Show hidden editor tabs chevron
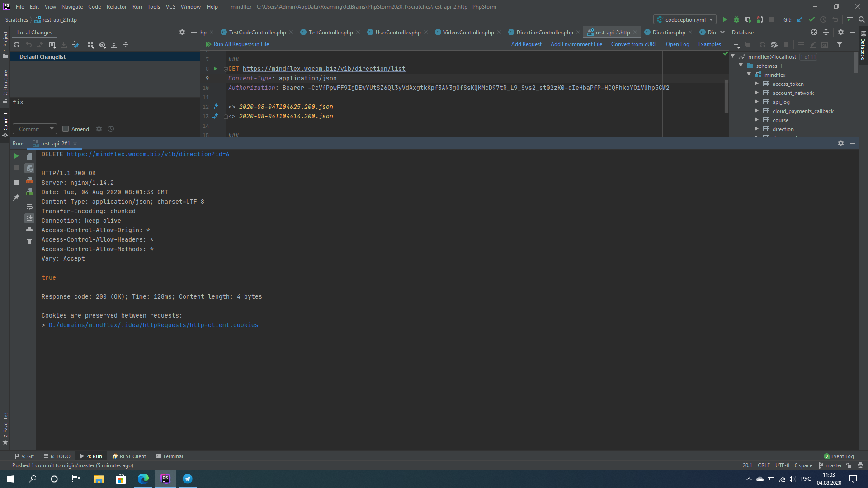This screenshot has width=868, height=488. (722, 32)
